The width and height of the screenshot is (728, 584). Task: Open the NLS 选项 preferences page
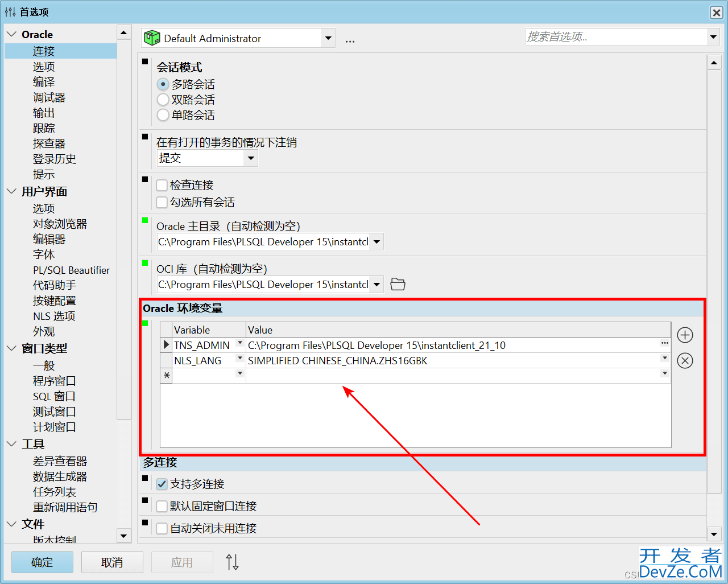[54, 316]
